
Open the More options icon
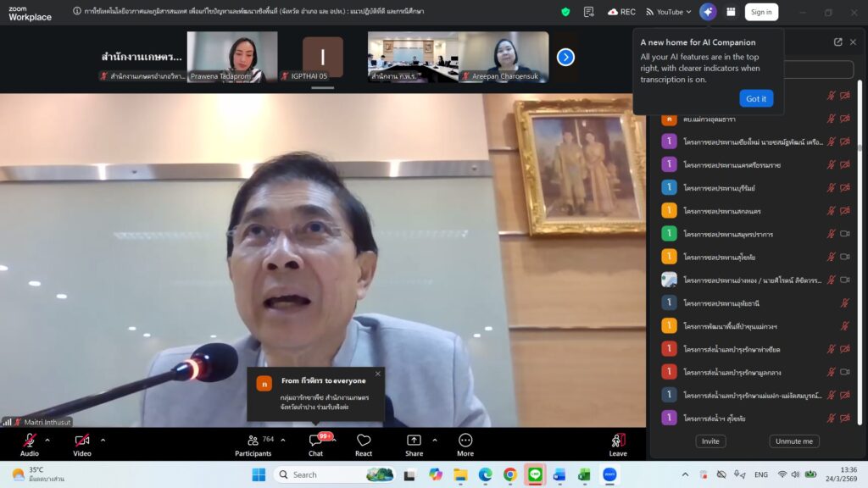tap(465, 443)
